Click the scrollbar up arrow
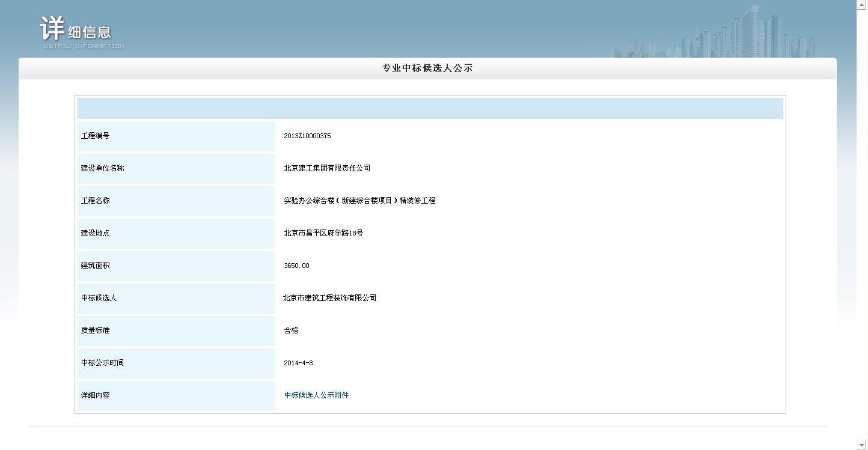 [861, 5]
